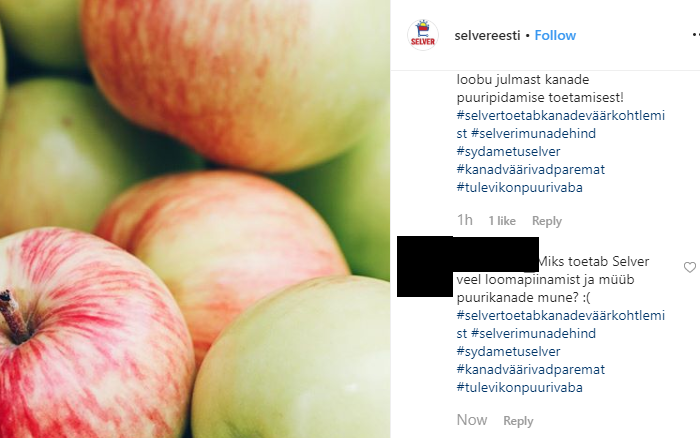700x438 pixels.
Task: Click the apples post photo
Action: click(x=195, y=219)
